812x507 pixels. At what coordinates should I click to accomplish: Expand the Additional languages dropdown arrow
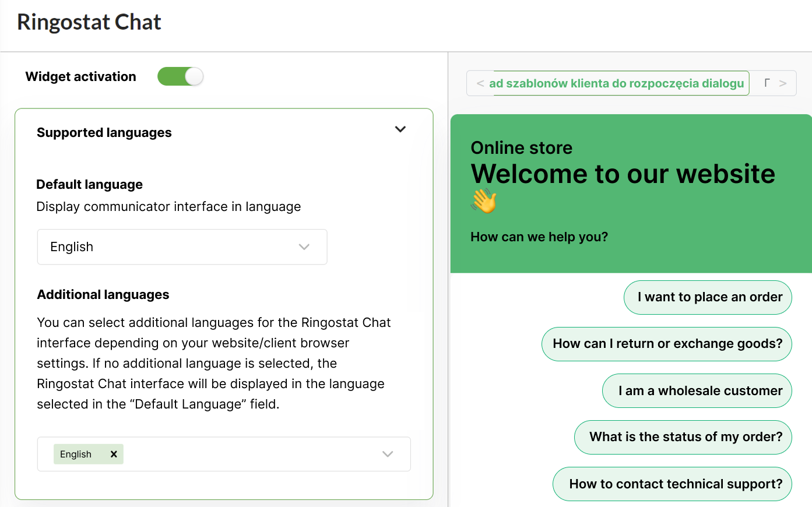388,454
